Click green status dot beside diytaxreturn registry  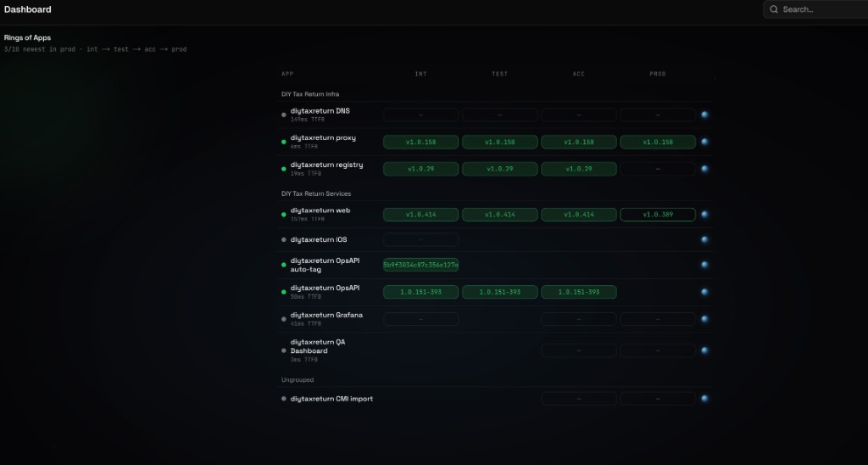pyautogui.click(x=284, y=169)
